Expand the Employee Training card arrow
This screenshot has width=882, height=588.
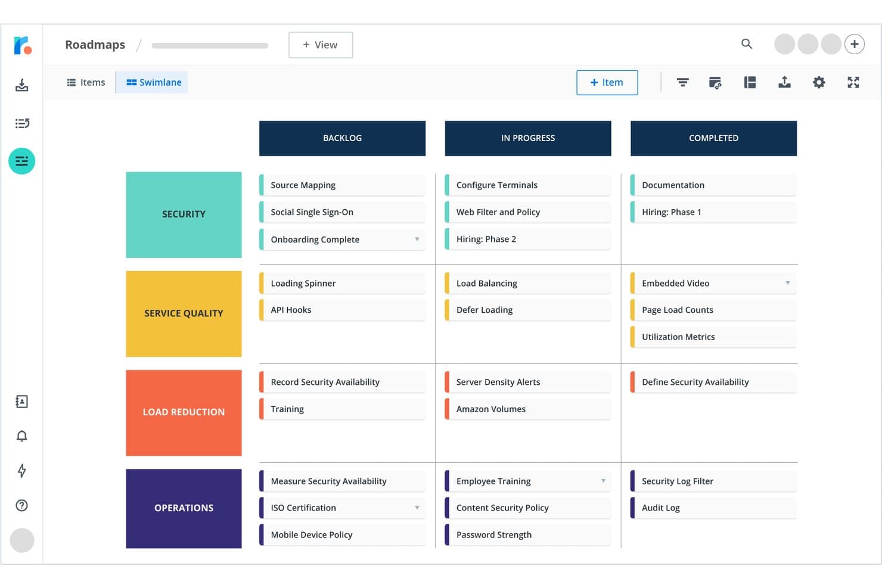603,481
